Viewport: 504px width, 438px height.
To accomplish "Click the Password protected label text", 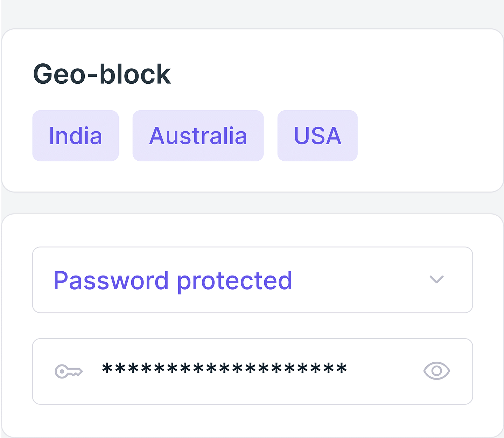I will click(173, 281).
